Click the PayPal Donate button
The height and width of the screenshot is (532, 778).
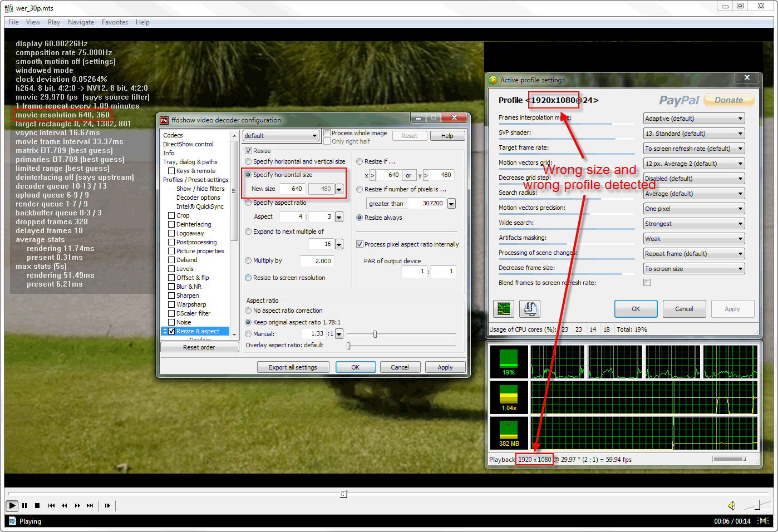click(x=728, y=100)
